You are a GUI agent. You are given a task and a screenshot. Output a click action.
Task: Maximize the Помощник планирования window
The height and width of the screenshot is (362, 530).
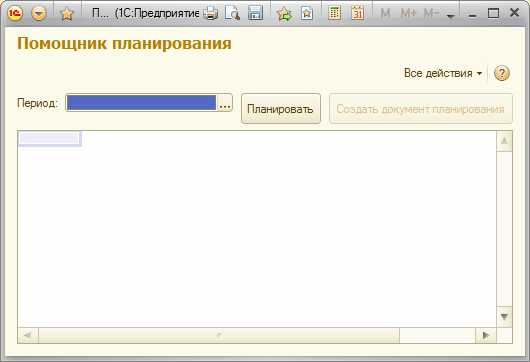[493, 14]
